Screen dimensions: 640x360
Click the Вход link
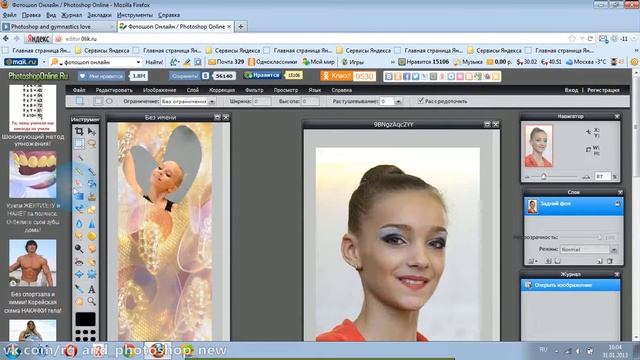[x=571, y=90]
